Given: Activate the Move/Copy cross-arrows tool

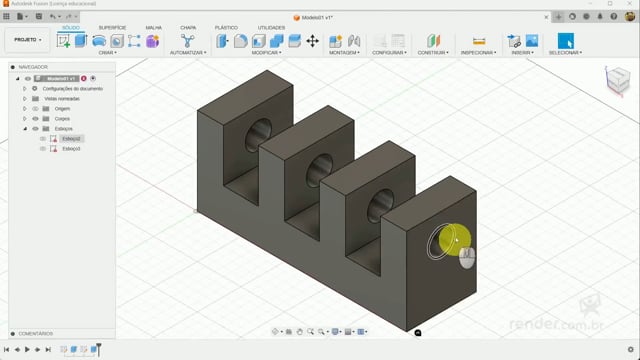Looking at the screenshot, I should tap(313, 41).
